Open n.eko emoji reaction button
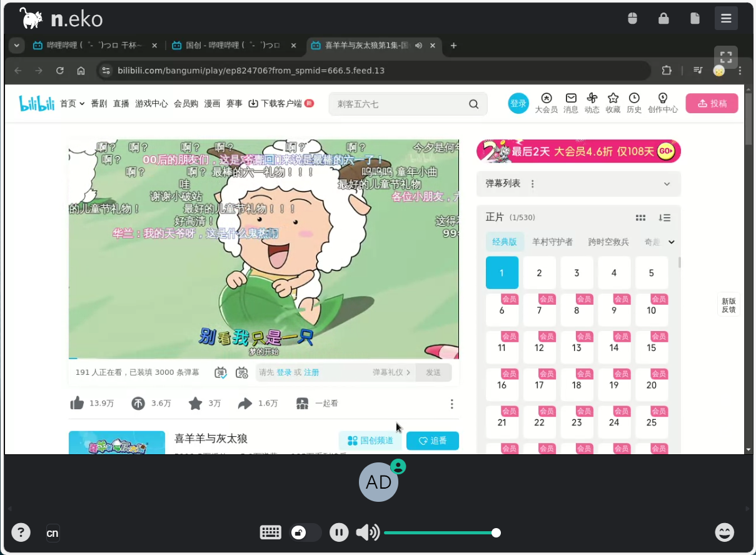 click(x=725, y=532)
